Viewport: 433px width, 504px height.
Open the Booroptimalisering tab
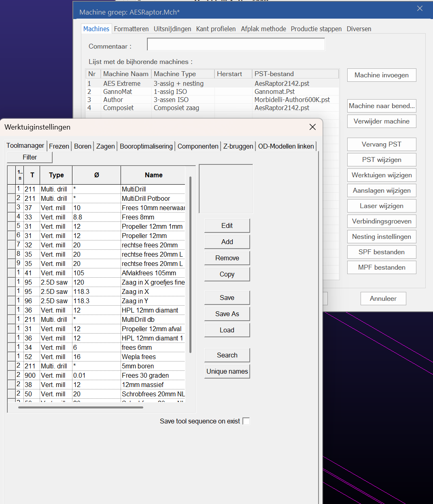[146, 146]
